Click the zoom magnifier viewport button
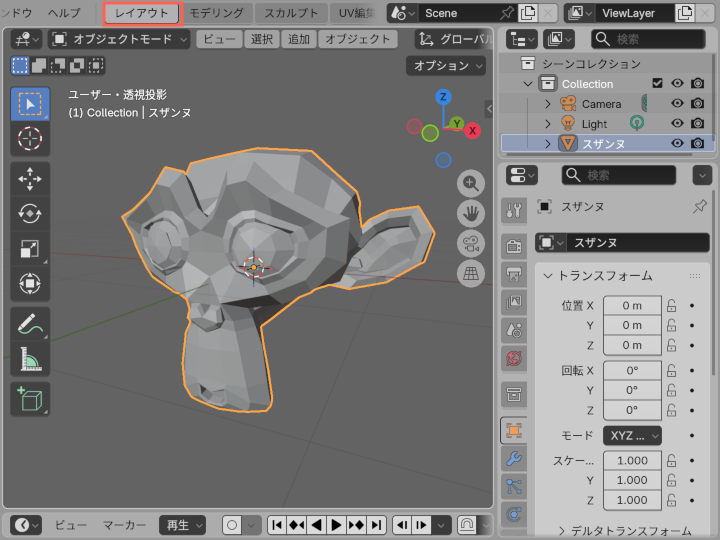Image resolution: width=720 pixels, height=540 pixels. point(471,184)
